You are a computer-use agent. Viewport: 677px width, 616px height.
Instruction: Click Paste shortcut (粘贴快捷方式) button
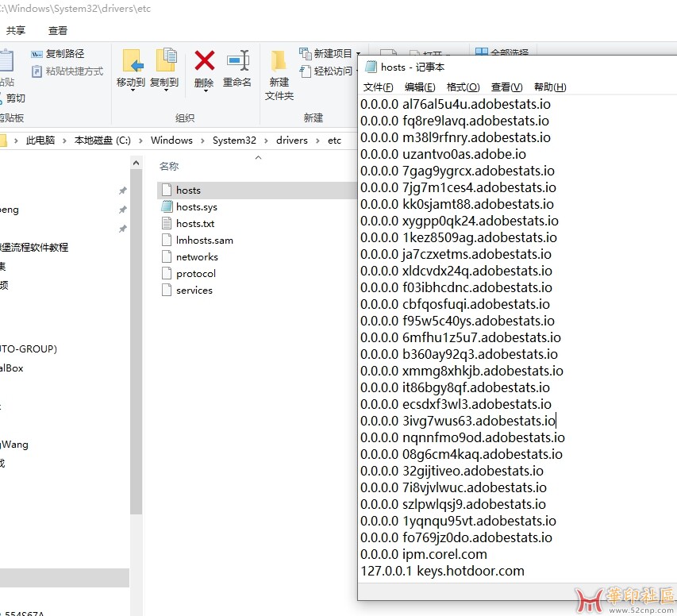(67, 71)
